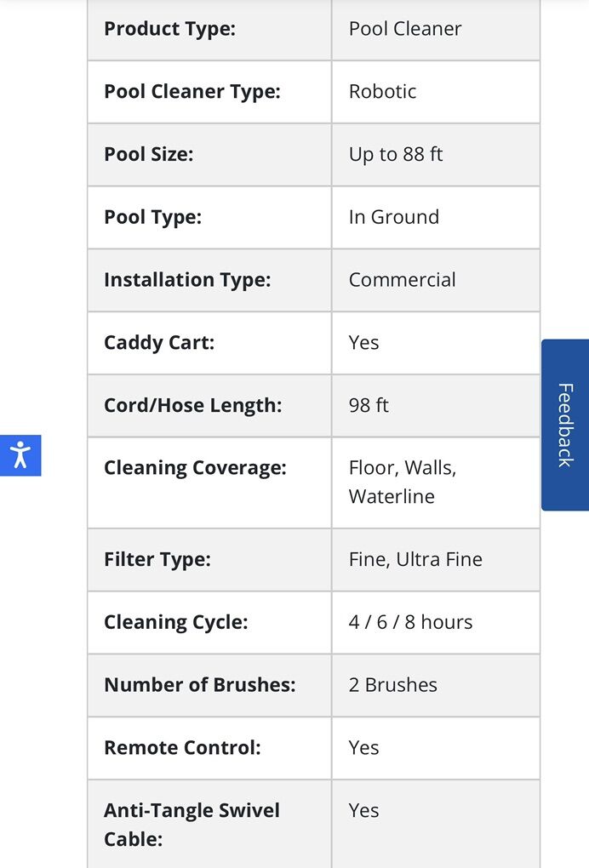Viewport: 589px width, 868px height.
Task: Select the Floor, Walls, Waterline value
Action: (402, 482)
